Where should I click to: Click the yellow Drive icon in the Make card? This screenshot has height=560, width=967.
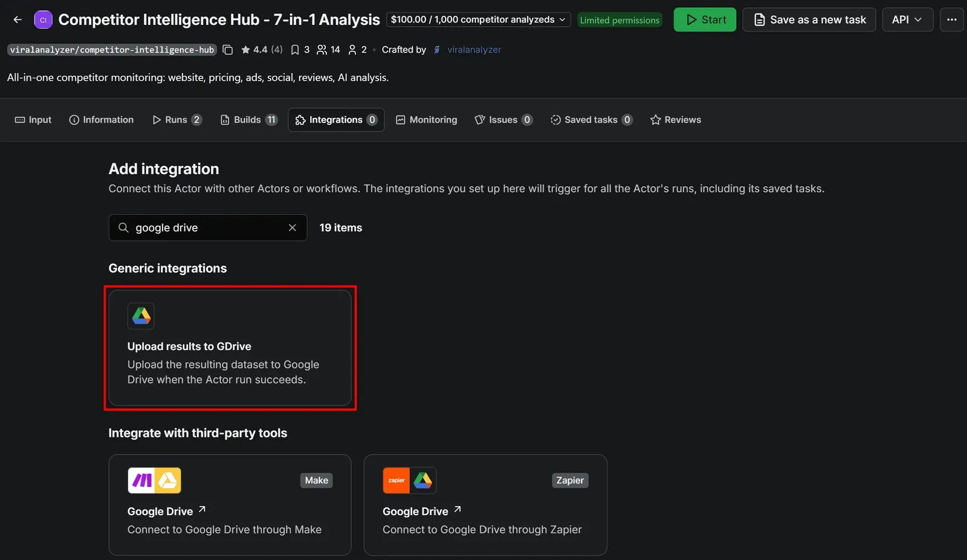(168, 481)
